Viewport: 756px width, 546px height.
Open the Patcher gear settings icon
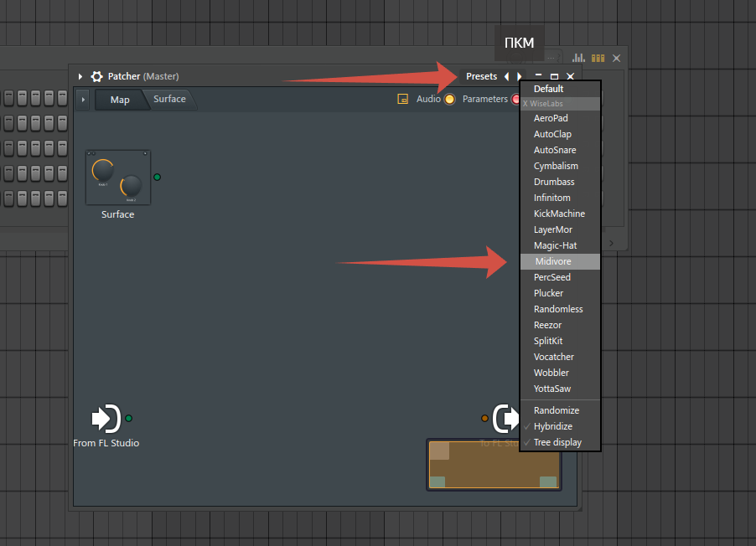point(97,76)
